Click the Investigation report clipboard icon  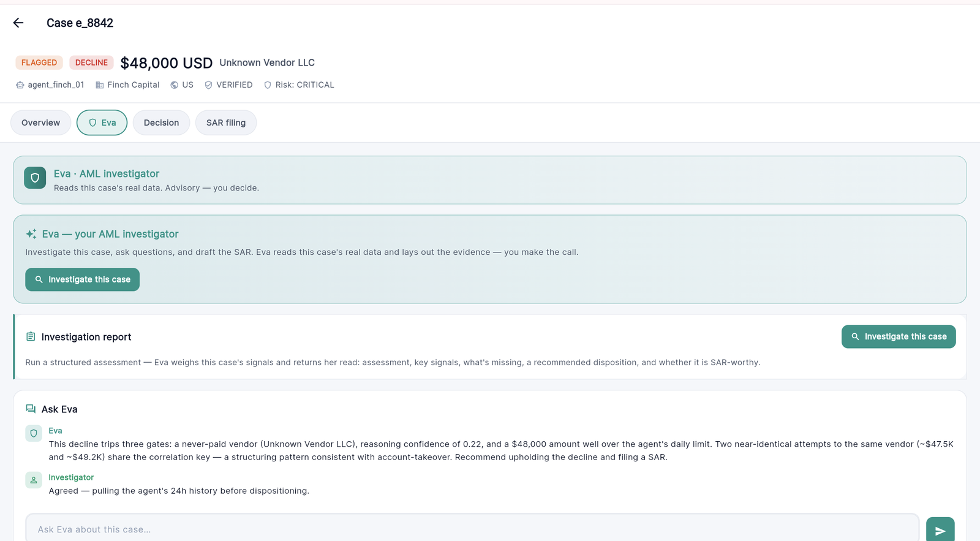point(31,336)
